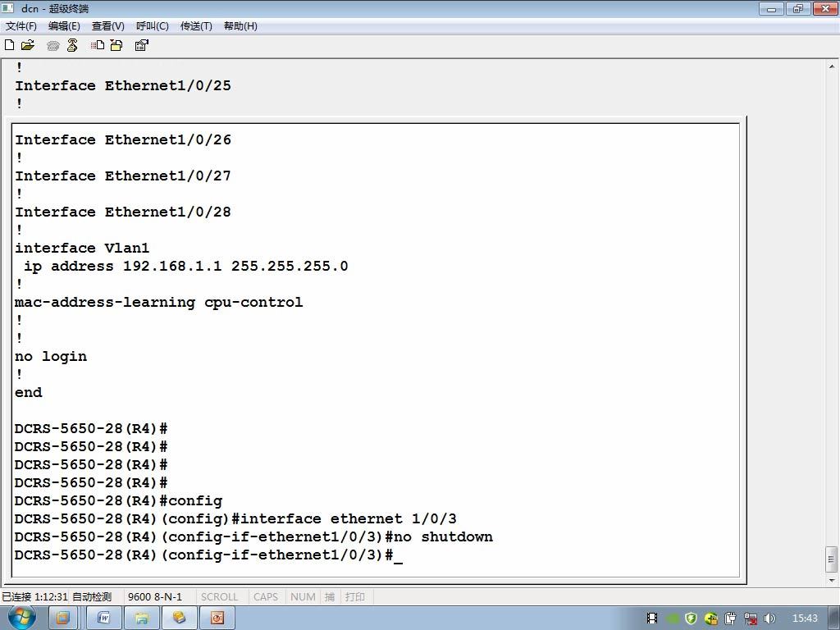Click the 打印 print status indicator

pos(354,597)
